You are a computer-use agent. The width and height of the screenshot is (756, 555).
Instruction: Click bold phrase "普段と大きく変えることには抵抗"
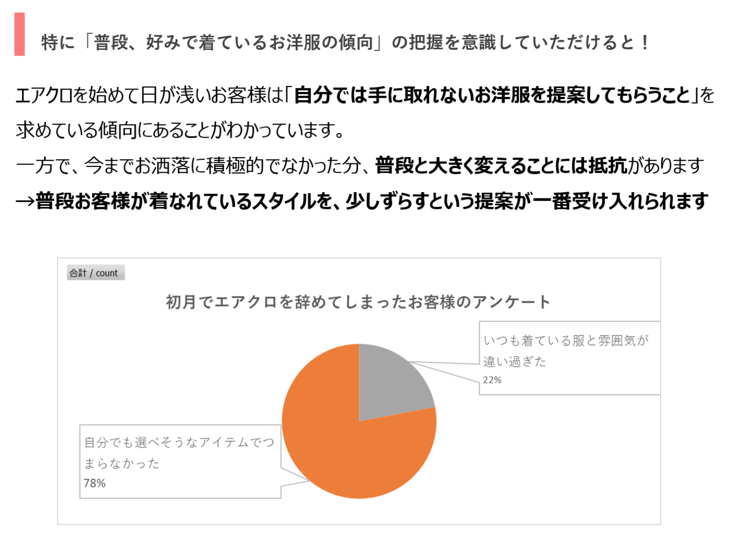pos(501,166)
